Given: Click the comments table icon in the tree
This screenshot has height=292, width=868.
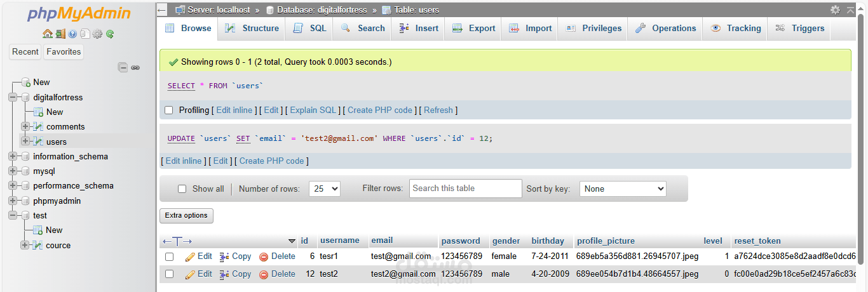Looking at the screenshot, I should point(39,127).
